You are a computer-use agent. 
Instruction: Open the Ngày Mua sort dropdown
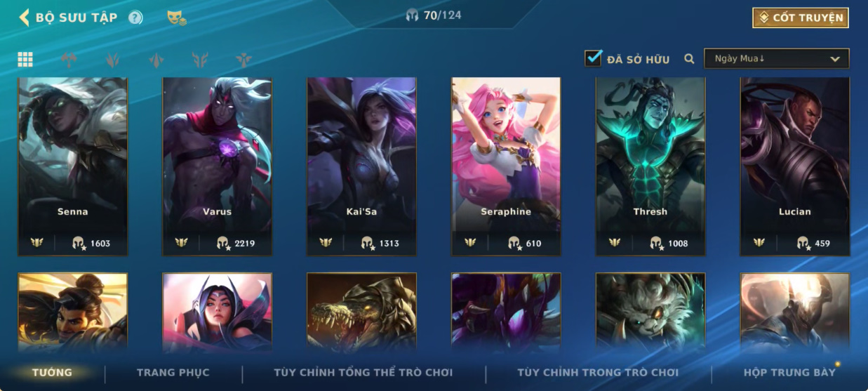777,59
